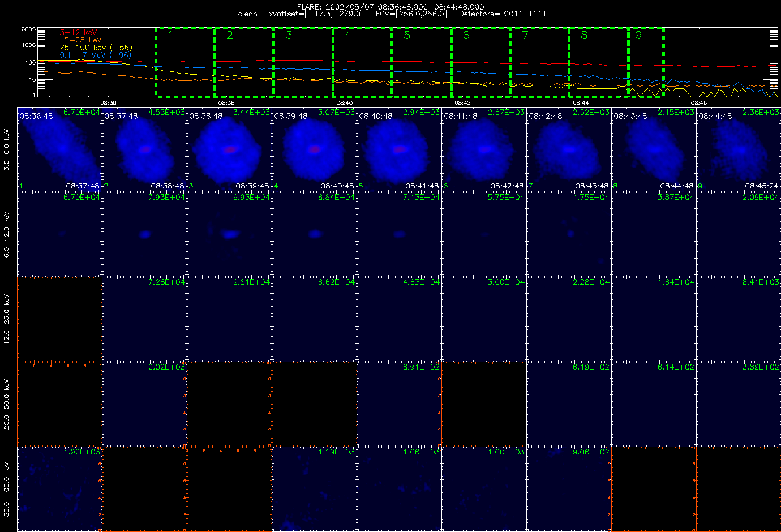Click the value 1.06E+03
Screen dimensions: 781x532
[422, 452]
